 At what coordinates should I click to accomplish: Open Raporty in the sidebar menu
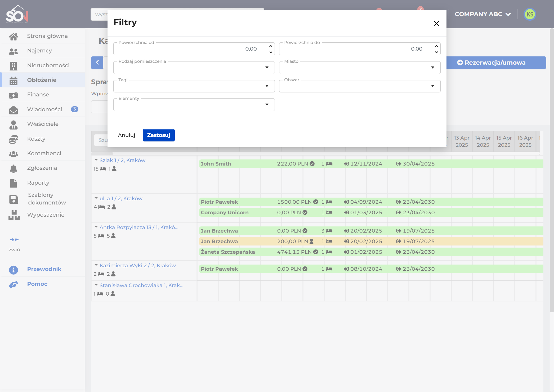[x=42, y=183]
